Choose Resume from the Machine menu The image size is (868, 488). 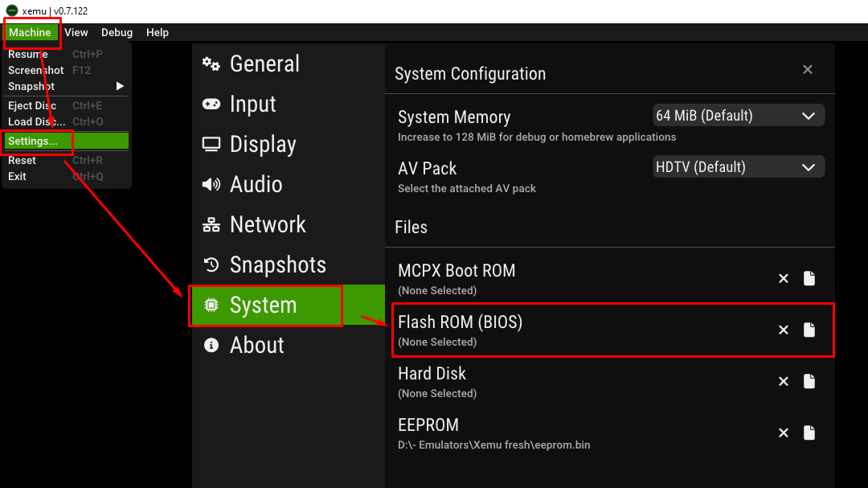67,55
